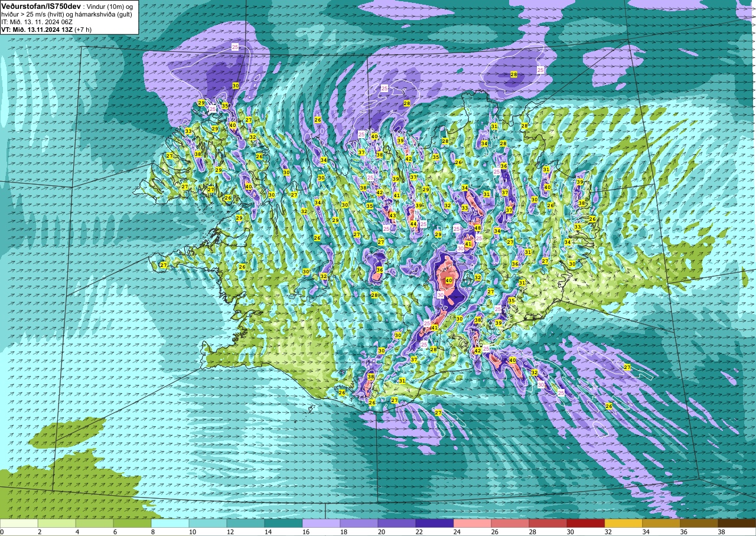Viewport: 756px width, 536px height.
Task: Click the 'Veðurstofan/IS750dev' title text
Action: [41, 5]
